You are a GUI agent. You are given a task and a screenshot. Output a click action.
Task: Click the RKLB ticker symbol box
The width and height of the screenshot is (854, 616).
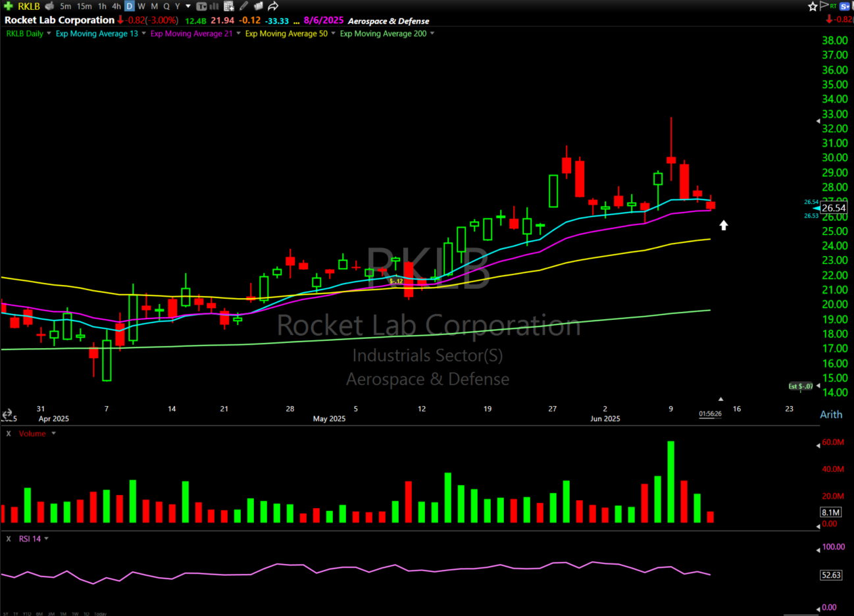pos(29,6)
